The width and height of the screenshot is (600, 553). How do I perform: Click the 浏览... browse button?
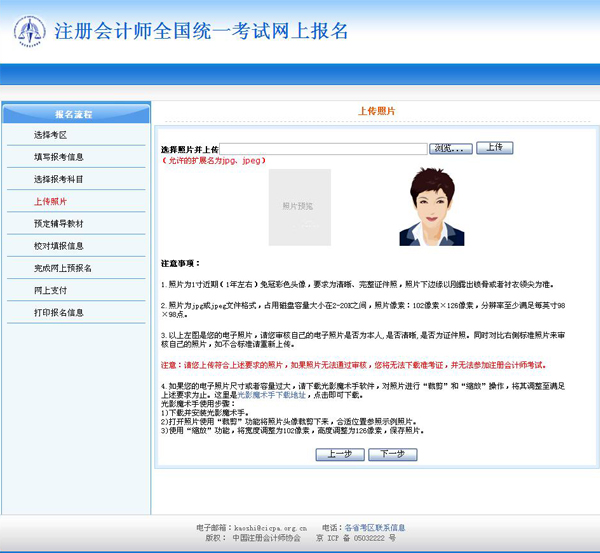click(451, 148)
